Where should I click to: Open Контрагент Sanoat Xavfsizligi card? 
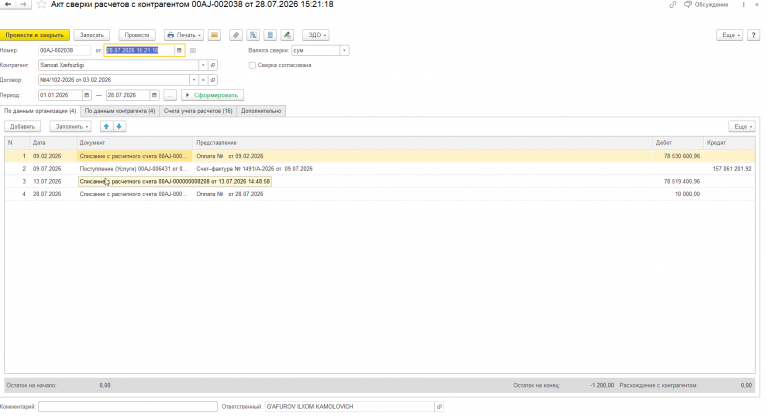tap(213, 65)
